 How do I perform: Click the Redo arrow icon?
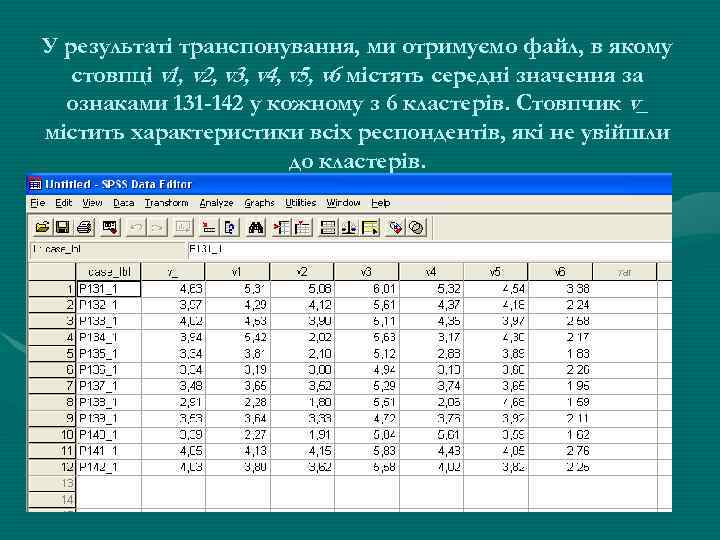tap(157, 227)
